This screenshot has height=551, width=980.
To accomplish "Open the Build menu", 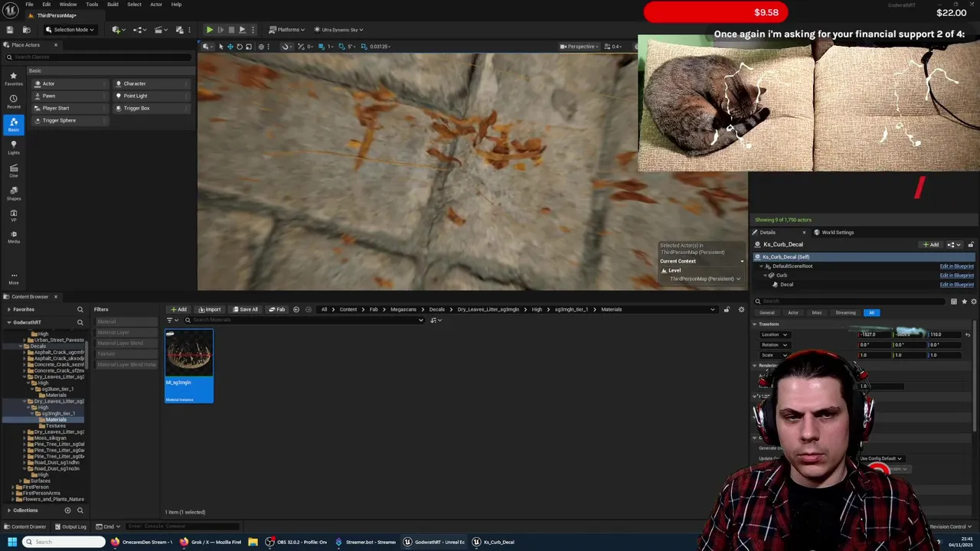I will click(x=113, y=4).
